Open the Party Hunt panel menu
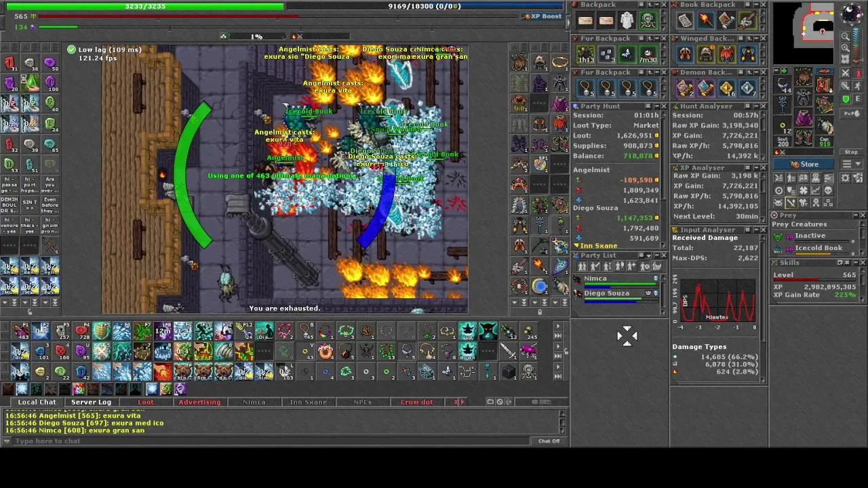Image resolution: width=868 pixels, height=488 pixels. click(648, 106)
